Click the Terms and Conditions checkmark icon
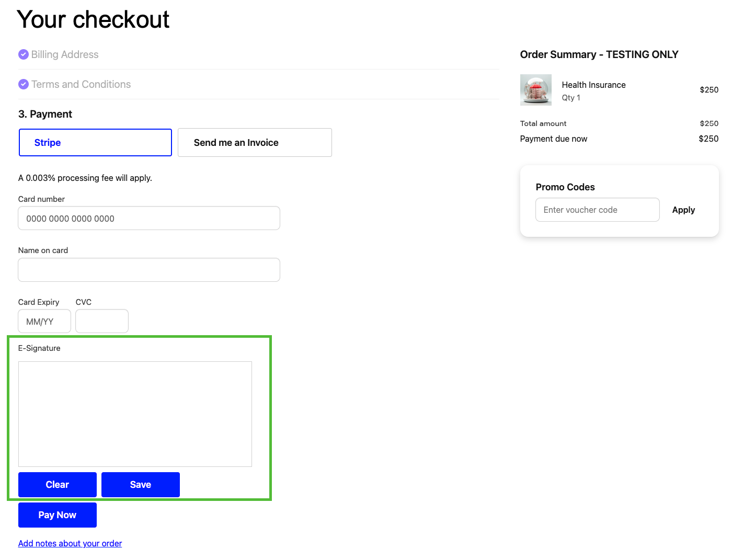 [24, 84]
